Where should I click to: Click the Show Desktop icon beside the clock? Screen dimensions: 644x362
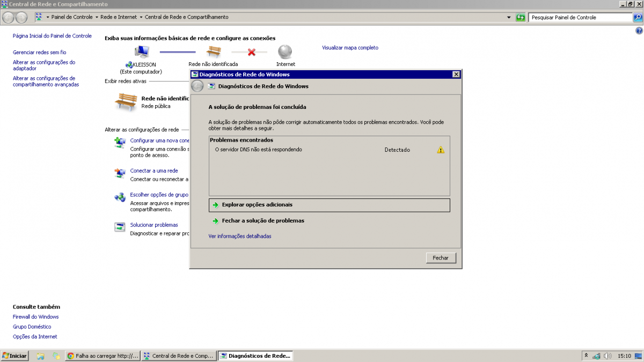click(x=639, y=356)
